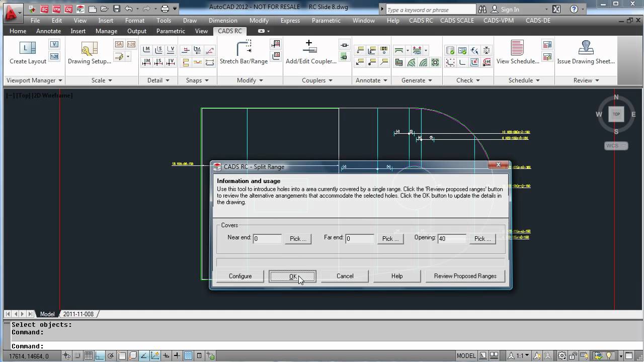644x362 pixels.
Task: Click the keyword search box
Action: [431, 10]
